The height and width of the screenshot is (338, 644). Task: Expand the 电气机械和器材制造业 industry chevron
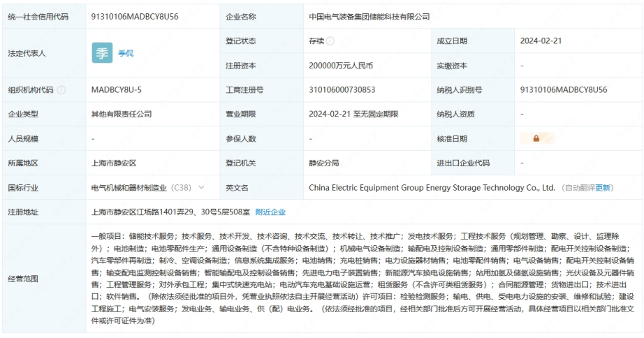tap(202, 187)
